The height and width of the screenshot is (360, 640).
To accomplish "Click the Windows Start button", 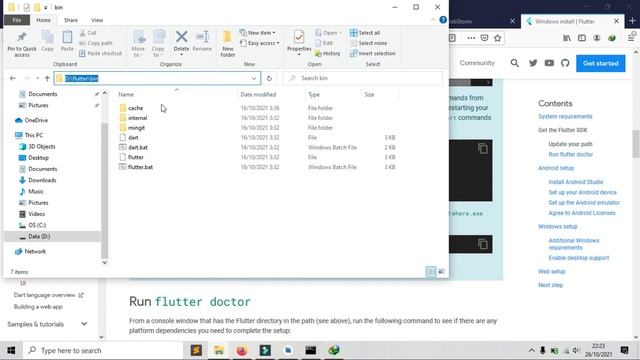I will [x=11, y=351].
